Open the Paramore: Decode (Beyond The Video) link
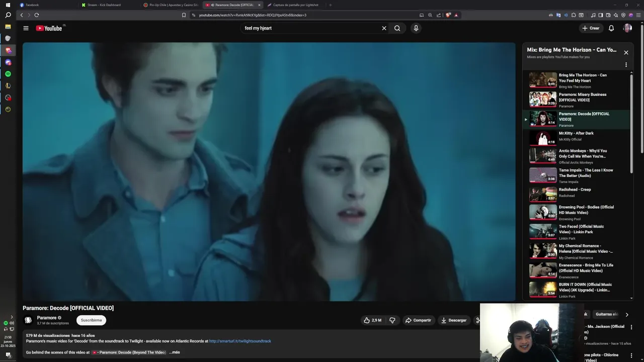 tap(129, 352)
